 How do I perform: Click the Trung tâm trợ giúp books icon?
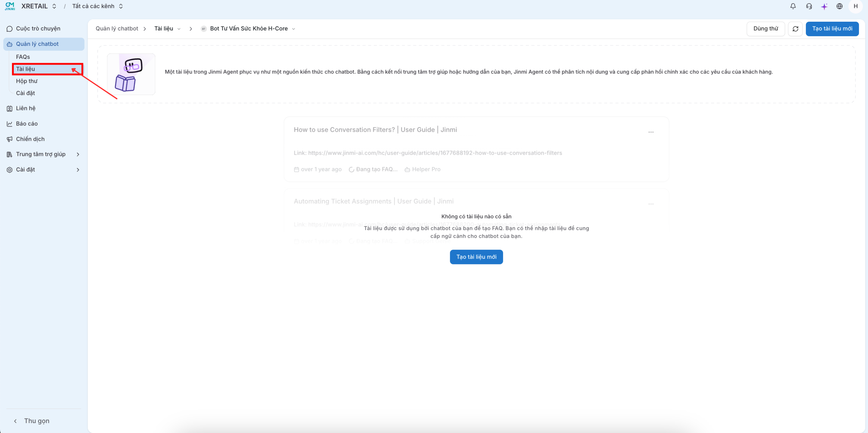click(x=9, y=154)
